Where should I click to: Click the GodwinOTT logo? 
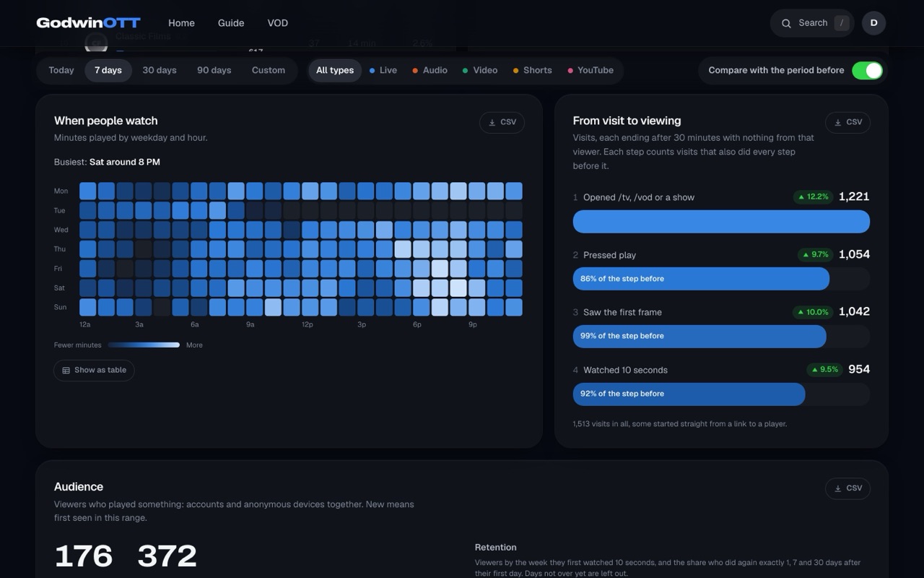click(x=88, y=23)
